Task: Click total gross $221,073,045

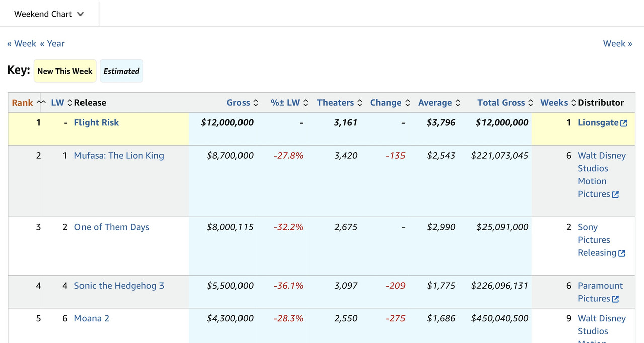Action: tap(500, 156)
